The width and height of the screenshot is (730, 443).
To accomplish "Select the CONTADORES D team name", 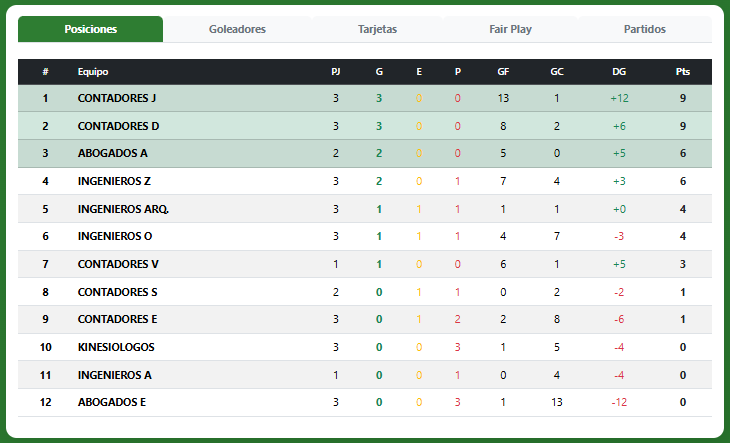I will coord(118,126).
